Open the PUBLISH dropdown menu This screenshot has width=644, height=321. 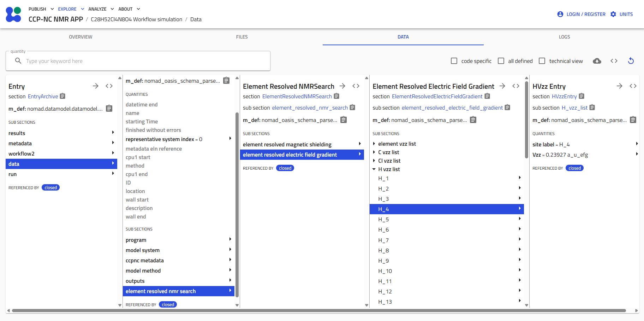41,9
